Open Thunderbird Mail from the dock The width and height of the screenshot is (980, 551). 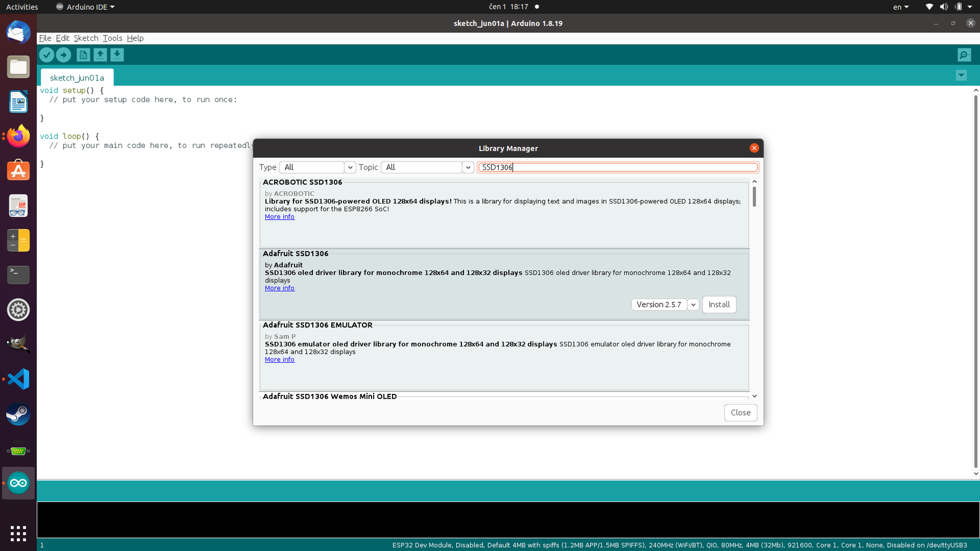coord(18,32)
